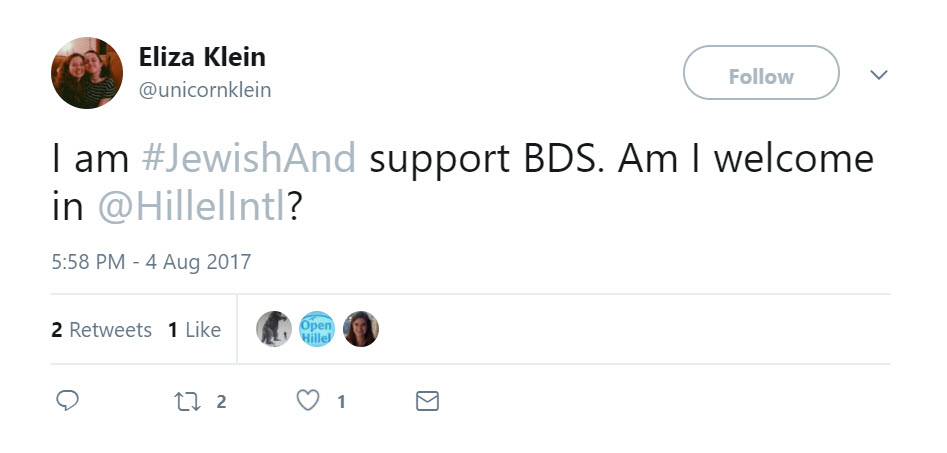View the Open Hillel liker avatar
The height and width of the screenshot is (453, 947).
(317, 329)
